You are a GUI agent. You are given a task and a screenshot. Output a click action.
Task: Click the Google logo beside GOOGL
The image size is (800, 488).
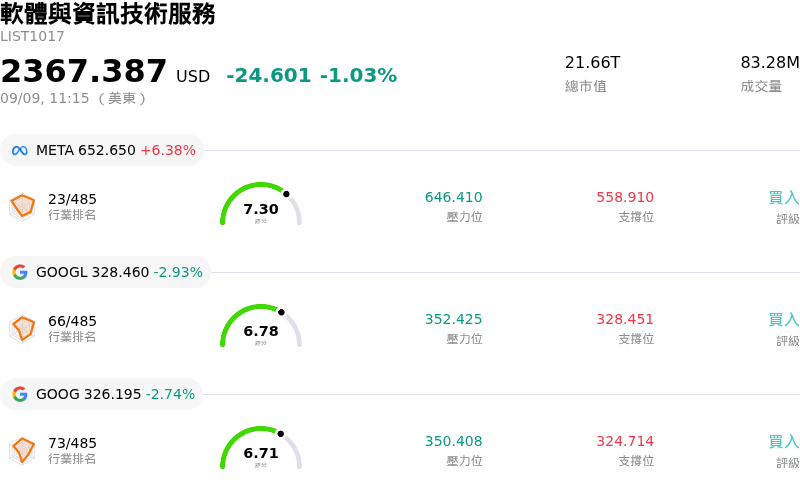[19, 272]
